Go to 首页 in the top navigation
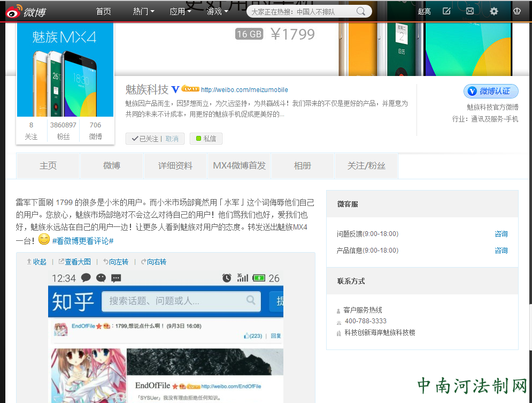The width and height of the screenshot is (532, 403). [x=104, y=12]
